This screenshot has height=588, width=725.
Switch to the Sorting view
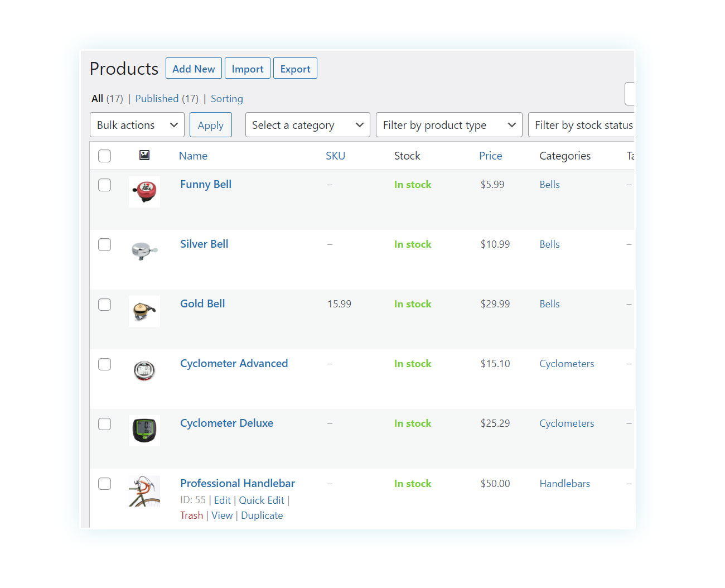(x=226, y=99)
